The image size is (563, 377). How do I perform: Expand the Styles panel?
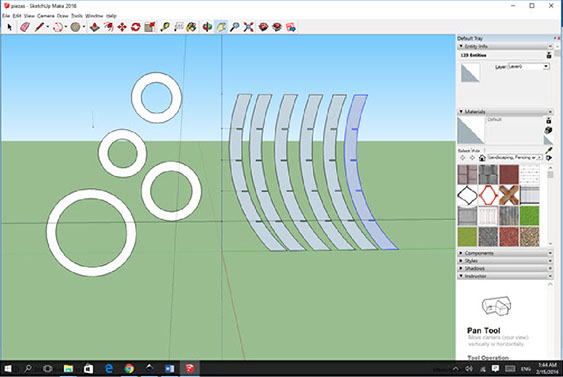(461, 261)
